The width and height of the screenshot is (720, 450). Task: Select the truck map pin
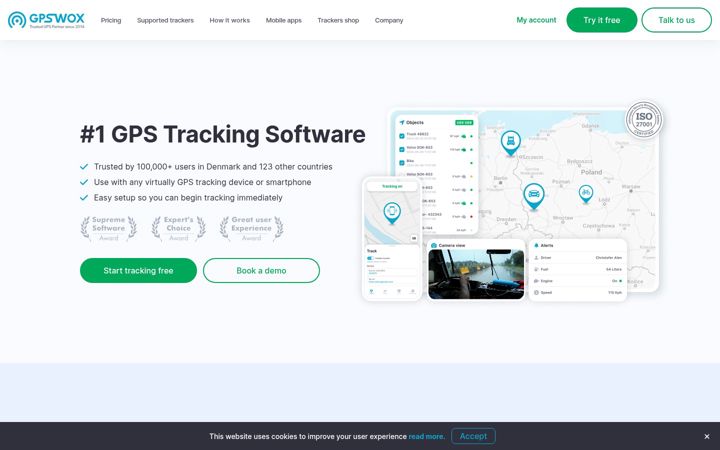coord(511,143)
